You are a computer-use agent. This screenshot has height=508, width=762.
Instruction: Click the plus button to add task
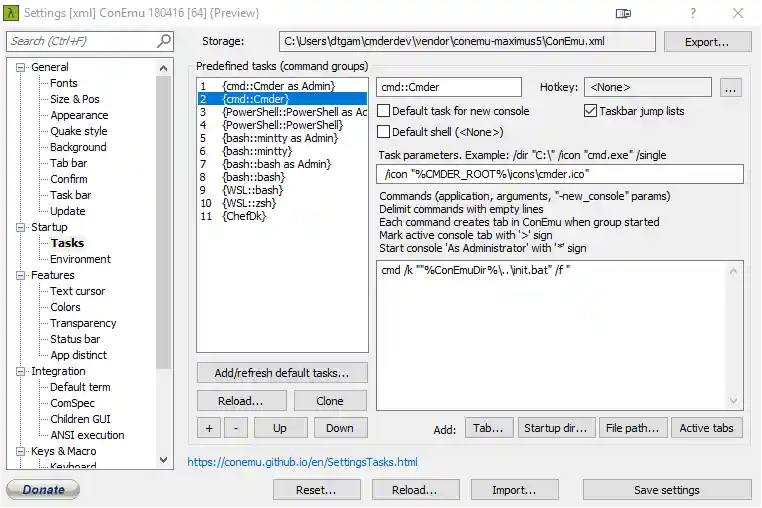(209, 428)
